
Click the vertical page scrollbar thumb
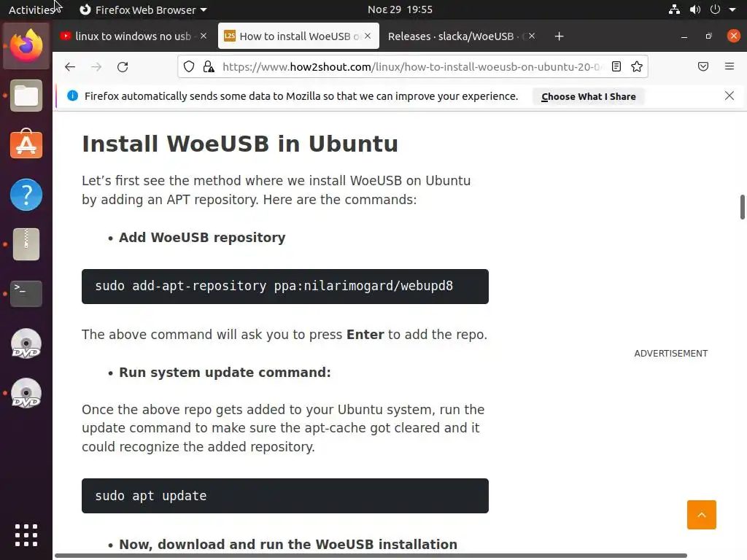pyautogui.click(x=742, y=206)
